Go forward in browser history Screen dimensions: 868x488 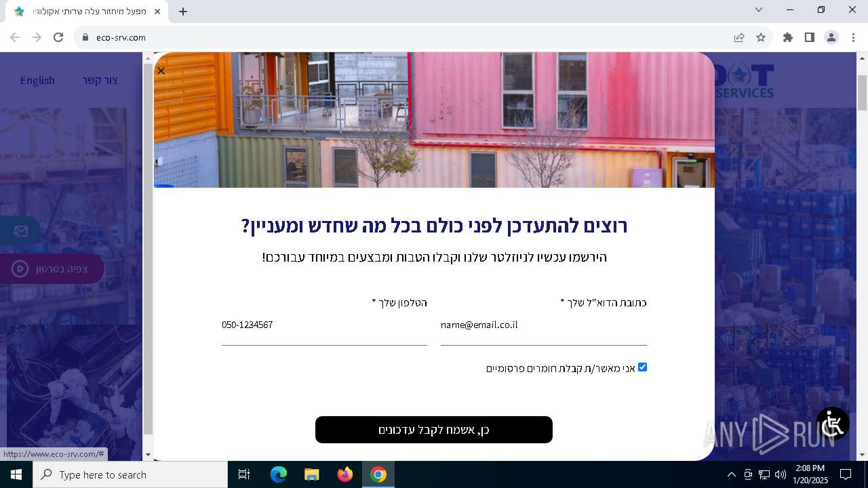tap(37, 37)
